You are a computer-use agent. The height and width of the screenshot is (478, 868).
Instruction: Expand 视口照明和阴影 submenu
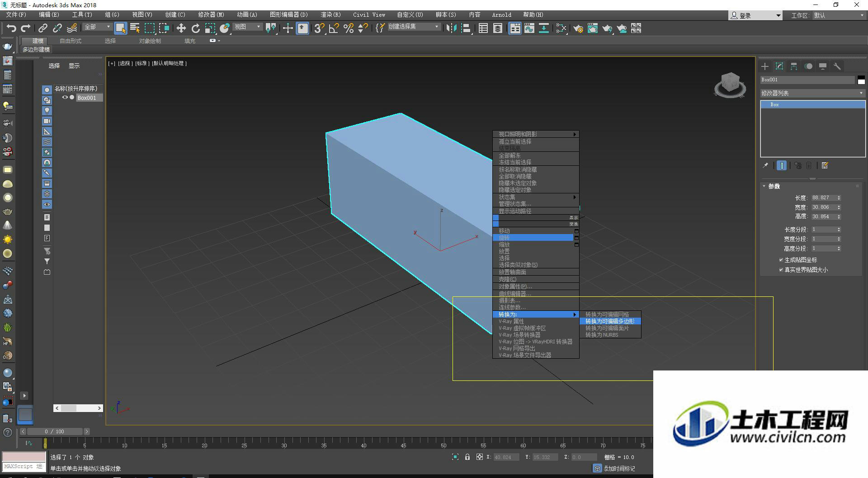536,134
